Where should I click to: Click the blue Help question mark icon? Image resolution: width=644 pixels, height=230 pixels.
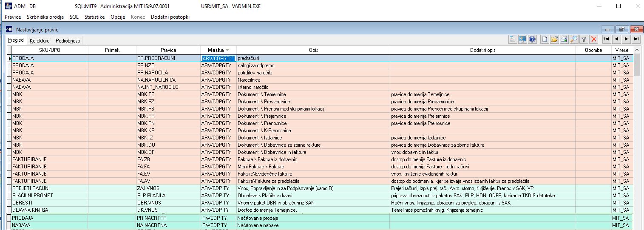532,40
